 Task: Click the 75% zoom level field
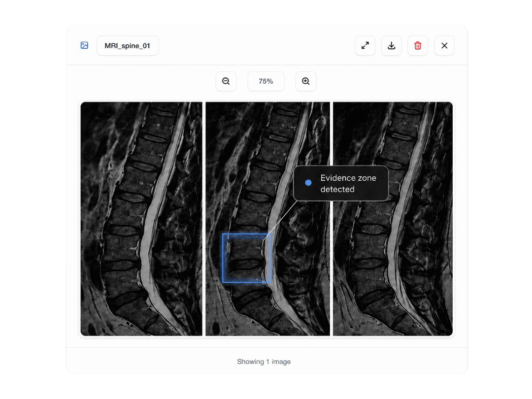tap(266, 81)
